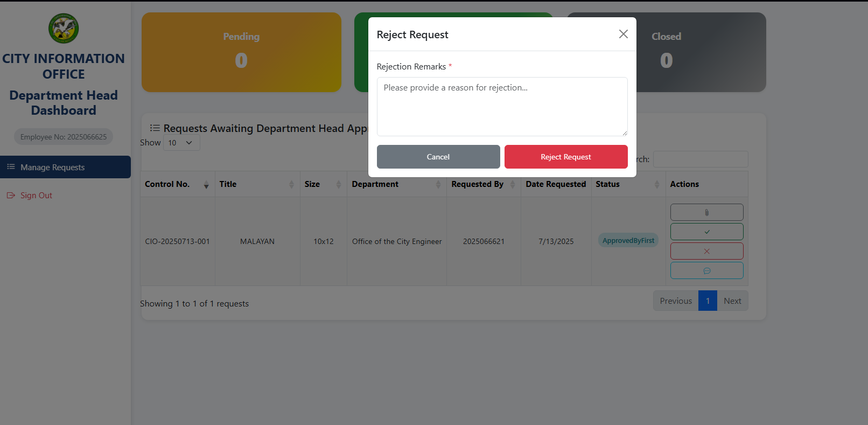Screen dimensions: 868x425
Task: Sort by Requested By column
Action: click(484, 184)
